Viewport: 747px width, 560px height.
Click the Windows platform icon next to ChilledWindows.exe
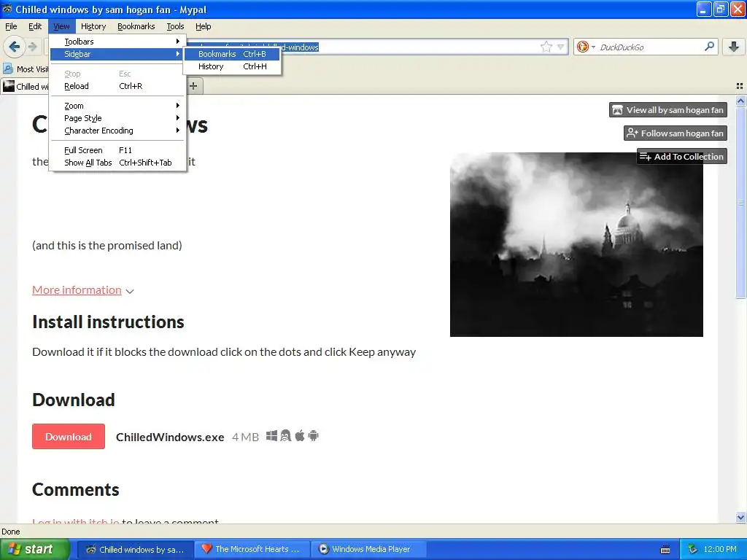pyautogui.click(x=271, y=436)
